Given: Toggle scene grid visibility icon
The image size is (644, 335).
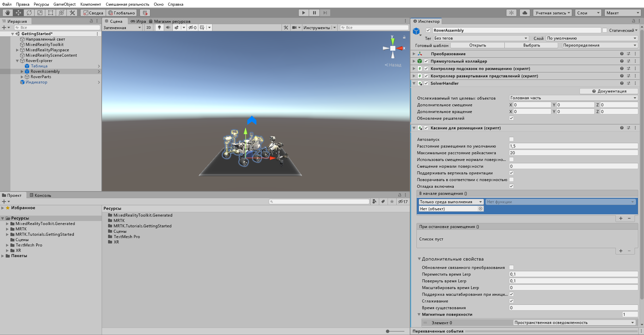Looking at the screenshot, I should pos(202,27).
